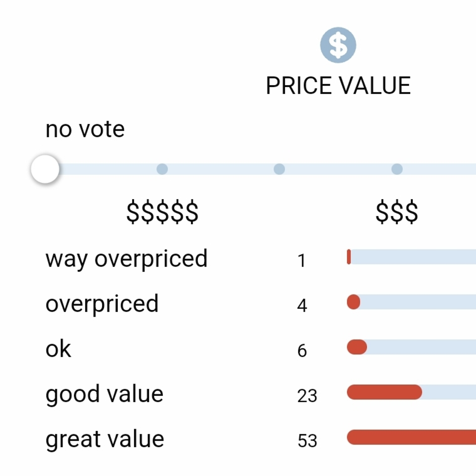Select the 'ok' rating label

tap(58, 349)
